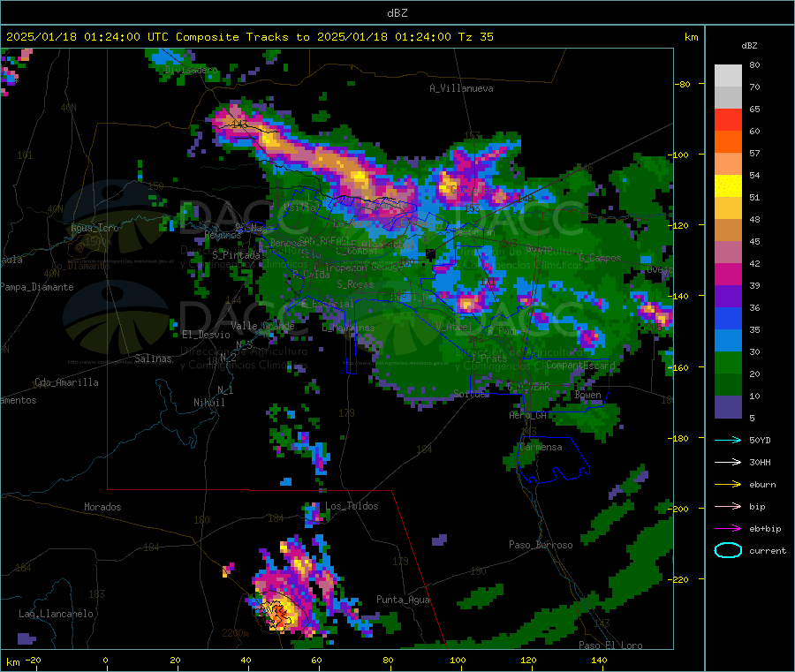
Task: Click the 'El_Desvio' map label
Action: pyautogui.click(x=206, y=335)
